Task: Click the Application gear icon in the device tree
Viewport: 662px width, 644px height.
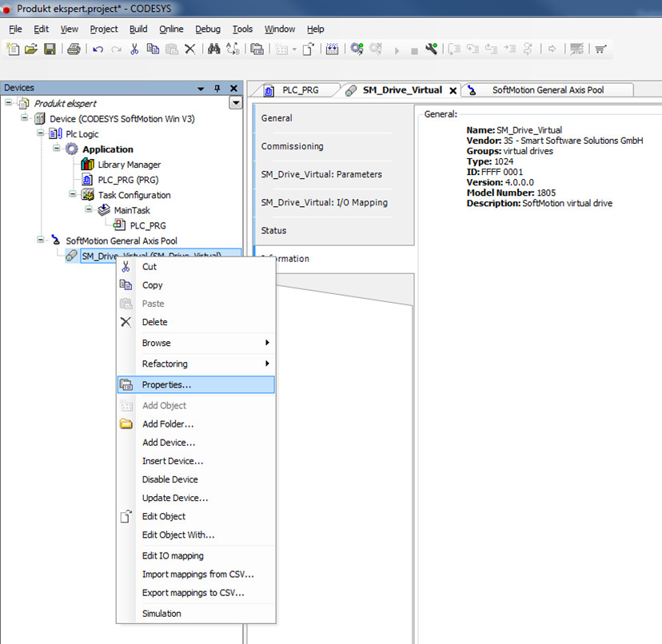Action: point(72,149)
